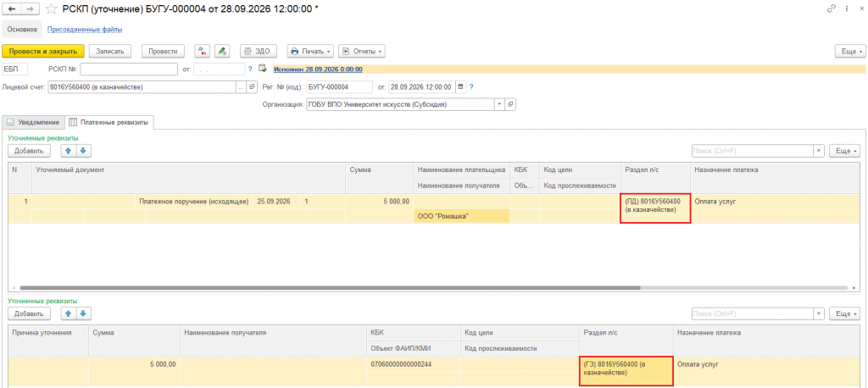This screenshot has width=868, height=388.
Task: Select the (ПД) 8016У560400 Раздел л/с cell
Action: pyautogui.click(x=655, y=208)
